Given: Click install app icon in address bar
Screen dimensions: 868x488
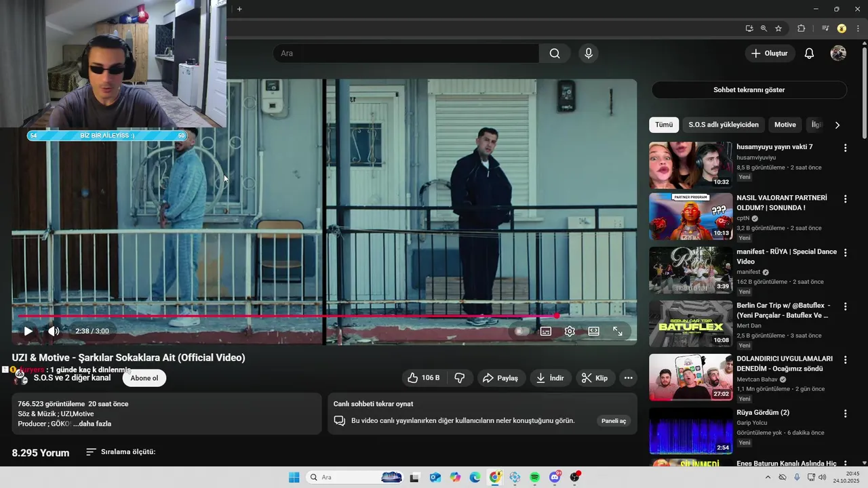Looking at the screenshot, I should (749, 28).
